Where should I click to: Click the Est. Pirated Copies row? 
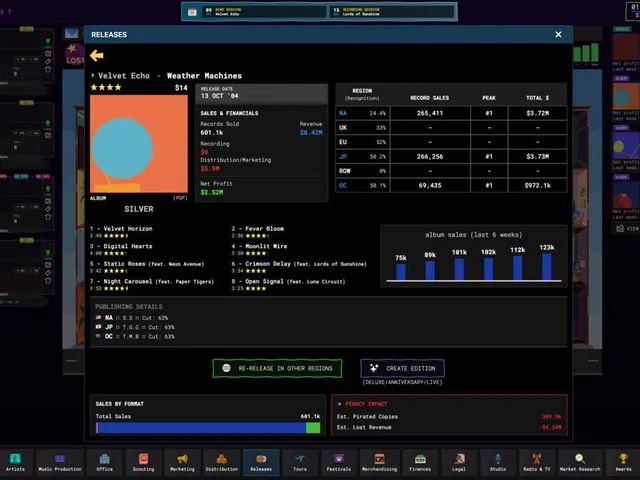(449, 417)
